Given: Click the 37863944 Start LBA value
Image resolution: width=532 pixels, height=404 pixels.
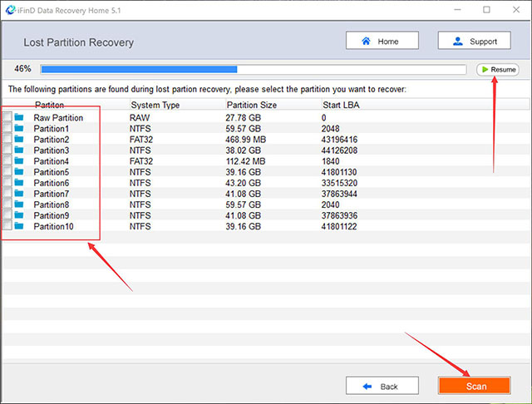Looking at the screenshot, I should (x=339, y=194).
